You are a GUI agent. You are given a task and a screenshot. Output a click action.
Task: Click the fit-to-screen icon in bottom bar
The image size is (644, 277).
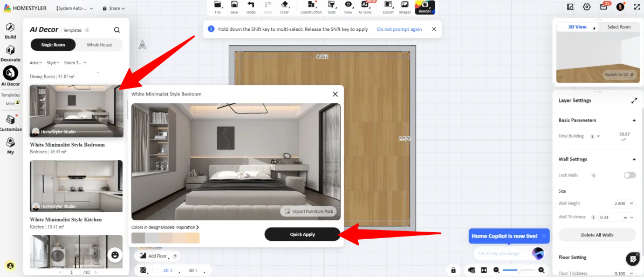(484, 270)
